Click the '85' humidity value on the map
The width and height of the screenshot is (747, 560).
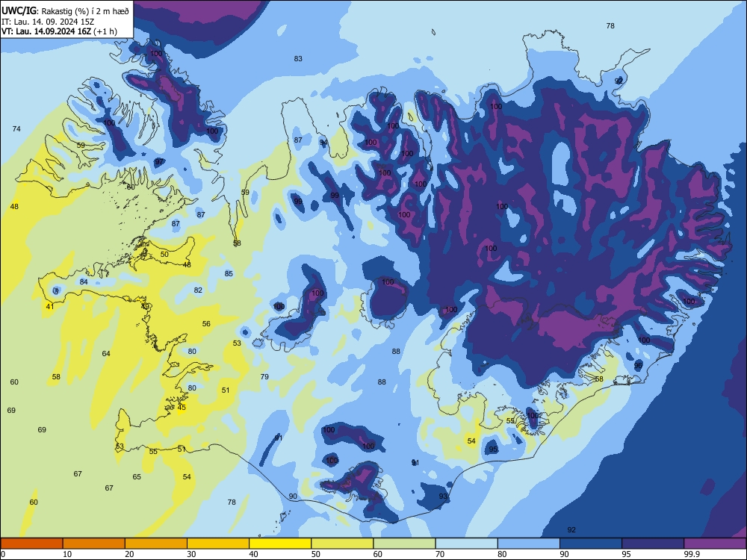[229, 274]
